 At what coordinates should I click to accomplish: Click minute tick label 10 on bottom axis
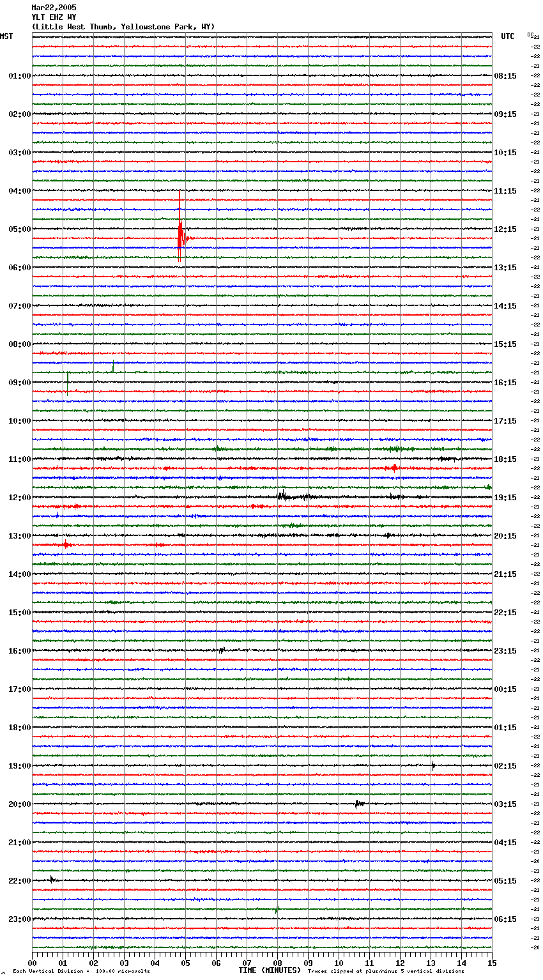339,963
